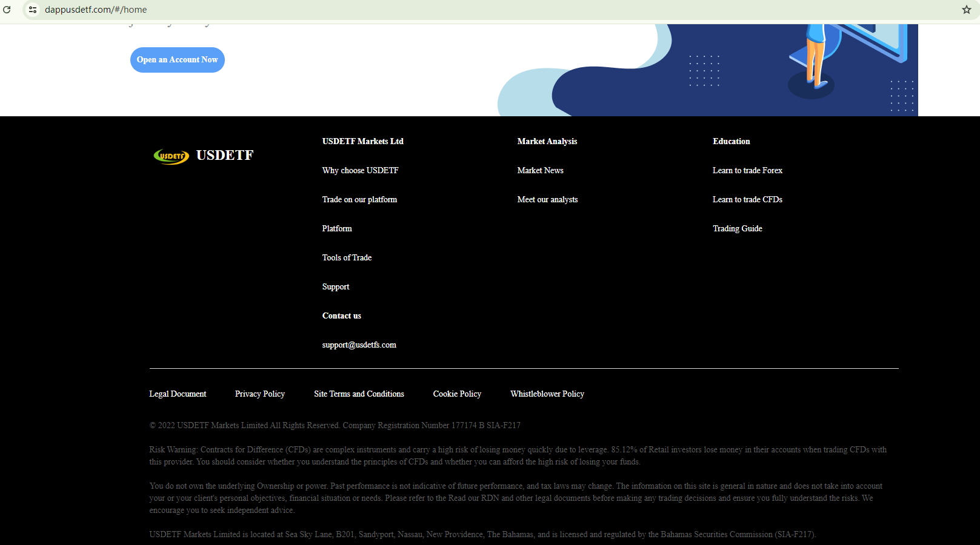Image resolution: width=980 pixels, height=545 pixels.
Task: Click the Bahamas Securities Commission address line
Action: 483,535
